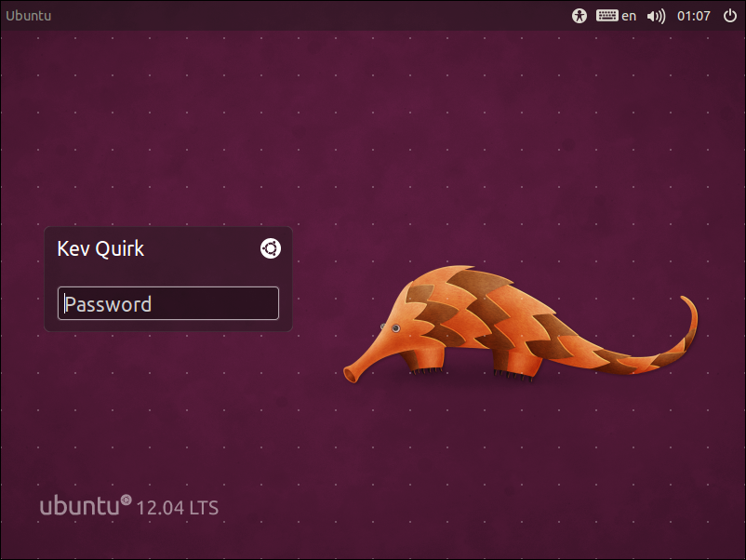This screenshot has width=746, height=560.
Task: Click the ubuntu wordmark at bottom left
Action: (x=80, y=507)
